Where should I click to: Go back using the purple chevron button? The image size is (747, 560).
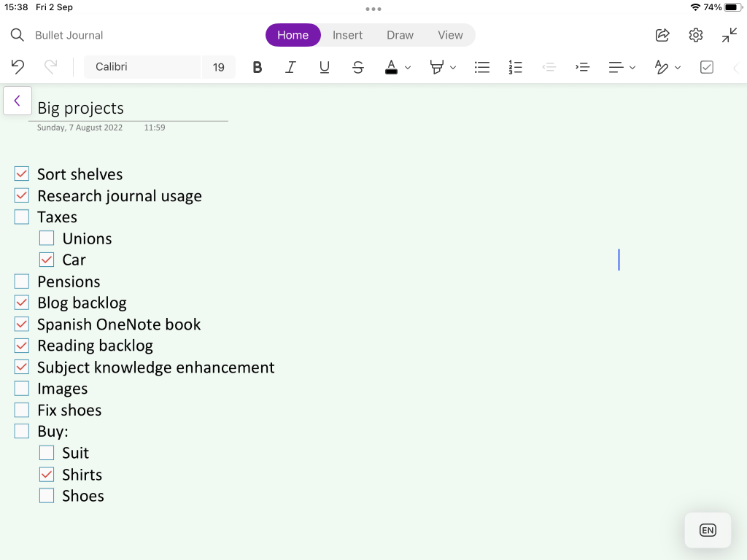click(x=18, y=101)
